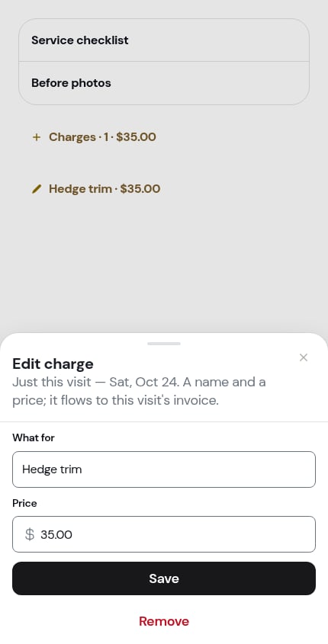Click the plus icon beside Charges
328x644 pixels.
37,137
